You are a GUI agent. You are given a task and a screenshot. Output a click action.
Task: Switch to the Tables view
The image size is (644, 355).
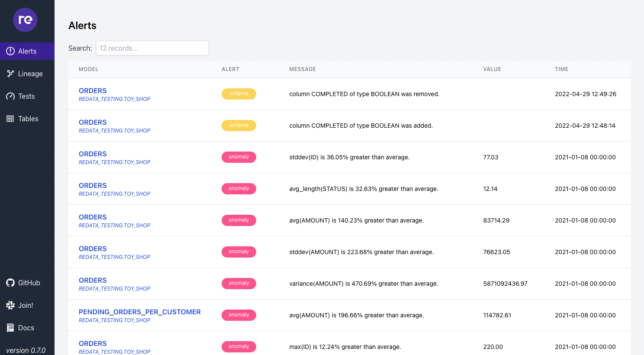point(27,119)
